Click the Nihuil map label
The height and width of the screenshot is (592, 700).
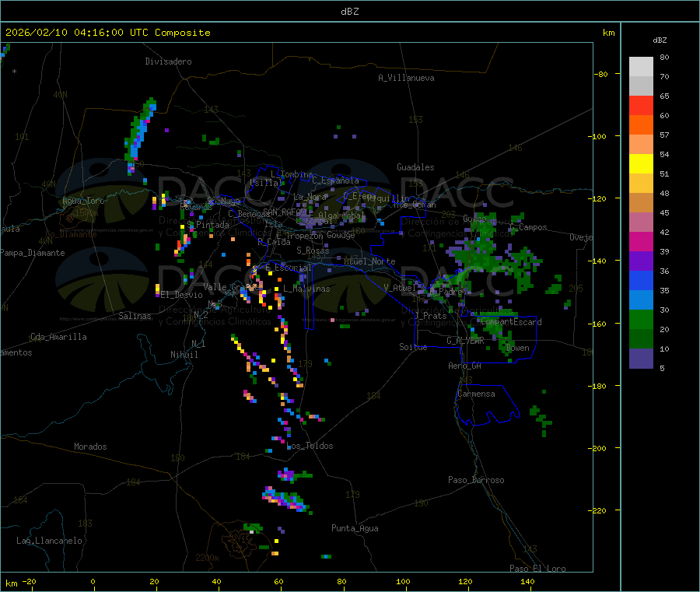[184, 355]
